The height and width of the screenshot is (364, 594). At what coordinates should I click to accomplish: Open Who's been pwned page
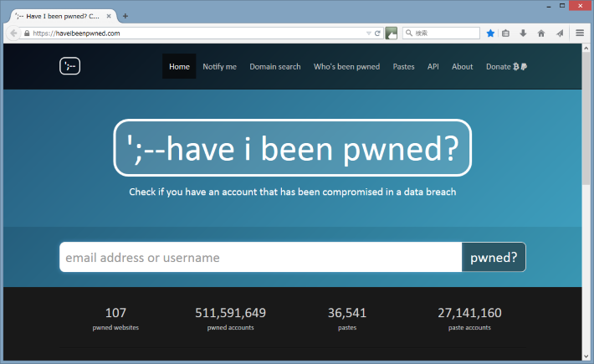click(x=346, y=67)
